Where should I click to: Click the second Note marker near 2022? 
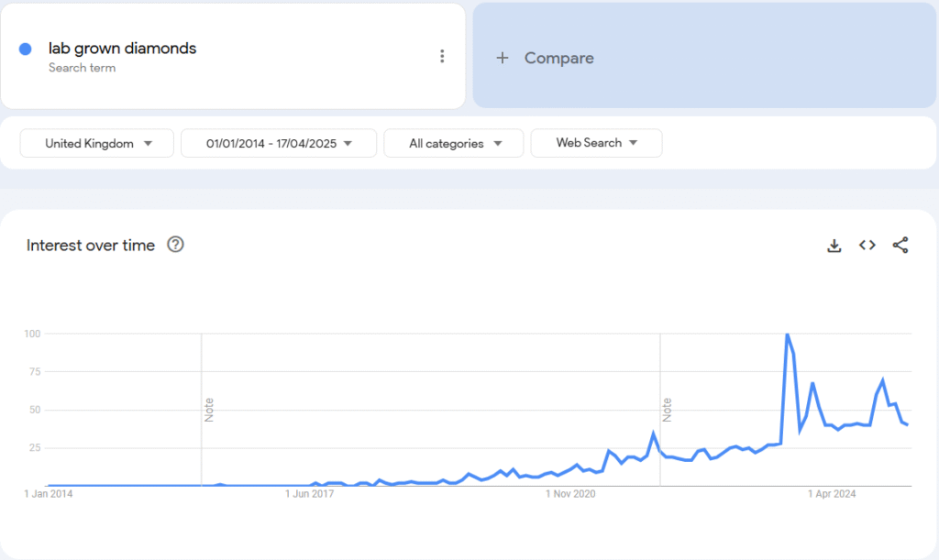click(667, 409)
